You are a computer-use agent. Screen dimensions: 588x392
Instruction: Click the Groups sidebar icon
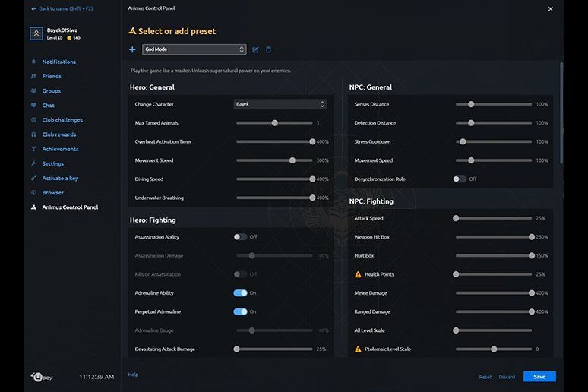tap(33, 90)
